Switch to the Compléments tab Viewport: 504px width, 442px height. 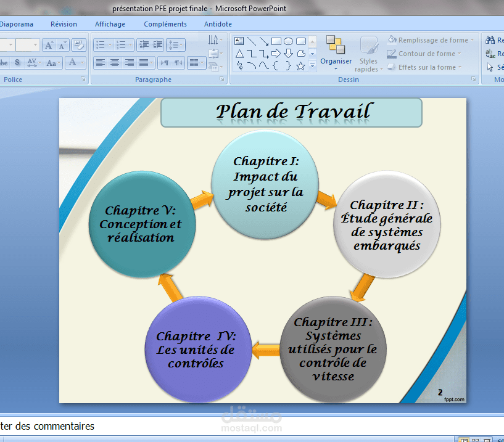(165, 24)
